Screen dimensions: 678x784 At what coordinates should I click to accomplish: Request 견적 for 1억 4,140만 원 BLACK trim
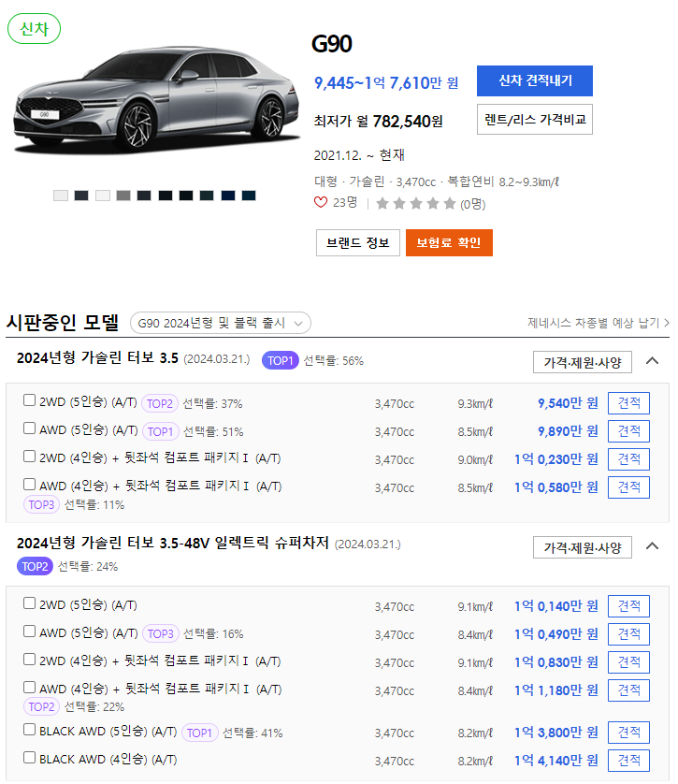628,760
